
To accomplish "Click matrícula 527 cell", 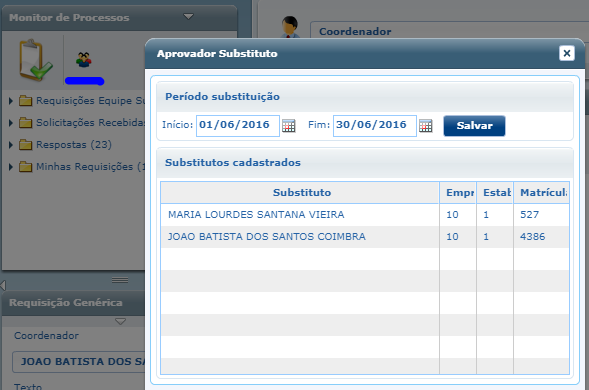I will [x=541, y=215].
